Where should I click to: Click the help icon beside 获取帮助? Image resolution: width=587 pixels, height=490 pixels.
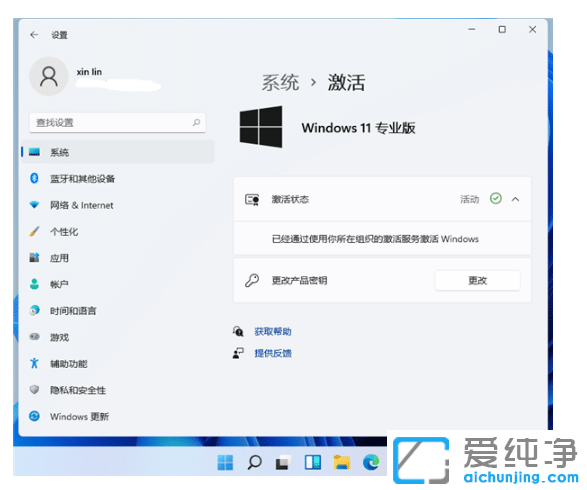[x=238, y=331]
